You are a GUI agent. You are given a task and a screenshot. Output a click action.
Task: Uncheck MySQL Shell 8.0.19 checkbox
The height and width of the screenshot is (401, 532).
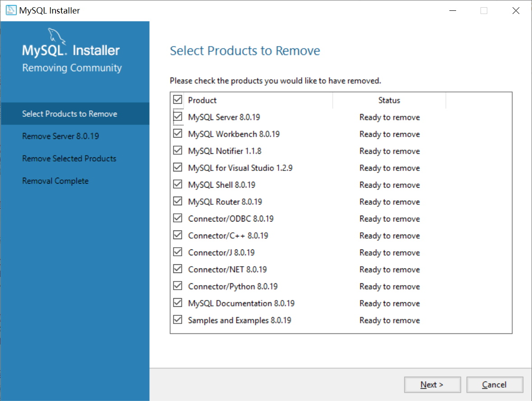coord(177,184)
